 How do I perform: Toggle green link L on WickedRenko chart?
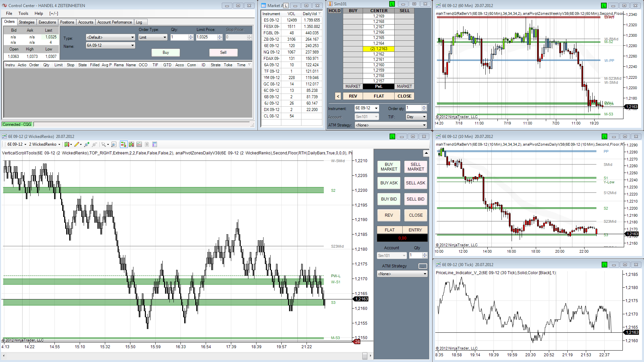pos(392,136)
